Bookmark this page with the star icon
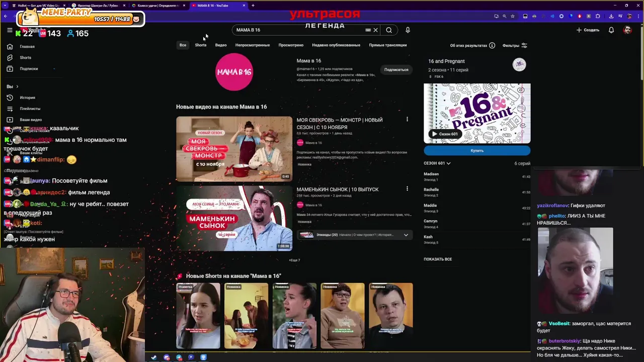Viewport: 644px width, 362px height. pyautogui.click(x=513, y=16)
